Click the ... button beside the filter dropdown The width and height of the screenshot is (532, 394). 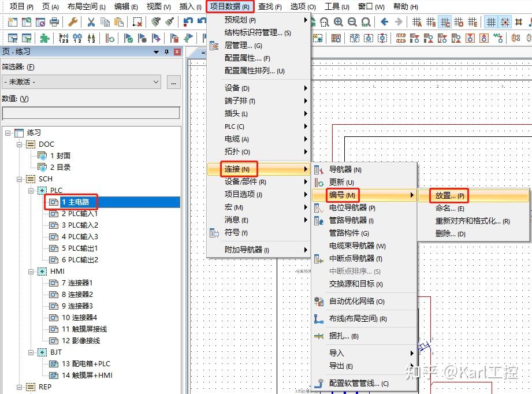click(x=172, y=81)
